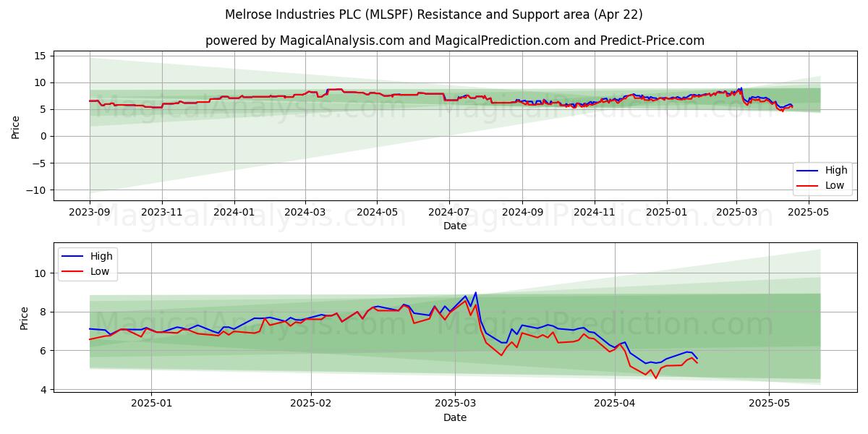Click the top chart x-axis label '2024-01'
868x434 pixels.
point(234,213)
